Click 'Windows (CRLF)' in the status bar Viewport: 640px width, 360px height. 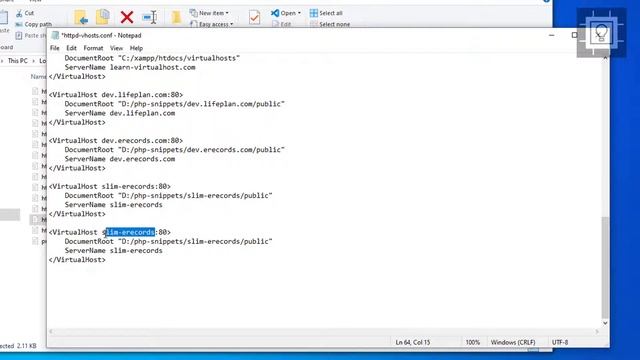tap(513, 342)
